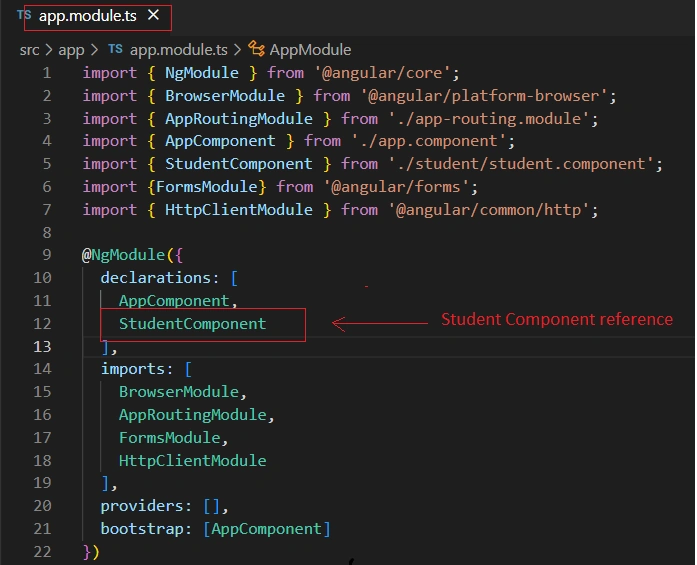697x565 pixels.
Task: Click AppComponent on import line 4
Action: click(220, 141)
